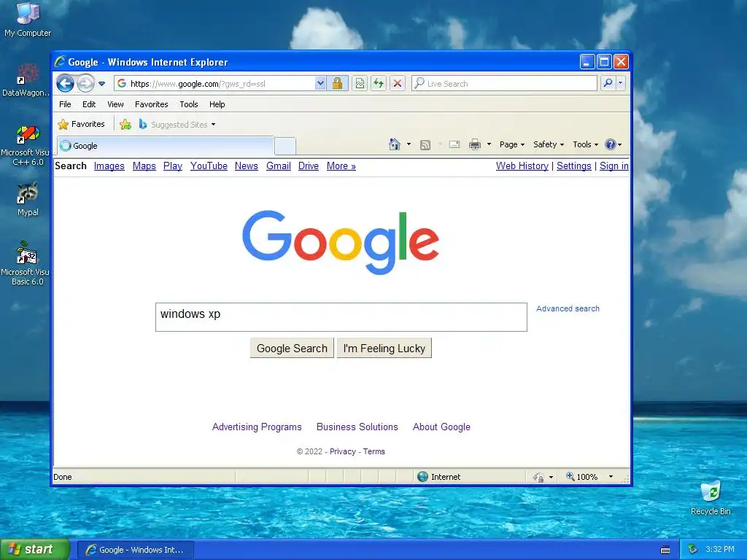The width and height of the screenshot is (747, 560).
Task: Click Add to Favorites Bar star icon
Action: pos(125,124)
